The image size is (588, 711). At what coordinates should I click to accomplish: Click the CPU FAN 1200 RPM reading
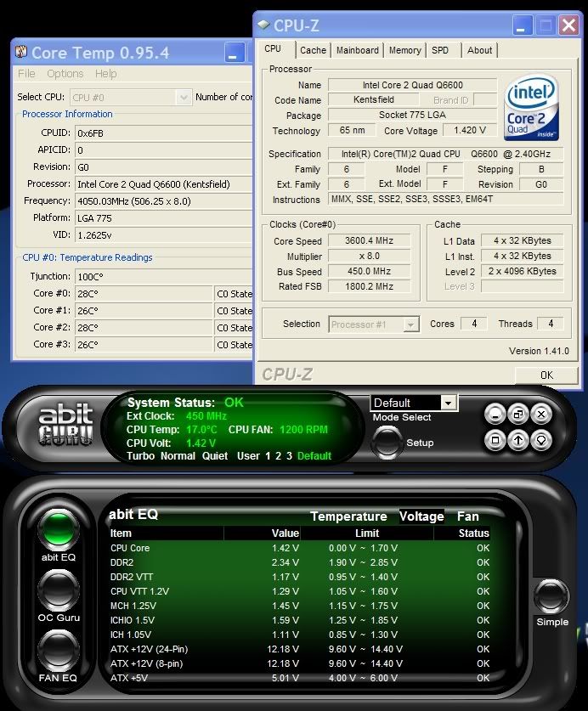coord(278,430)
